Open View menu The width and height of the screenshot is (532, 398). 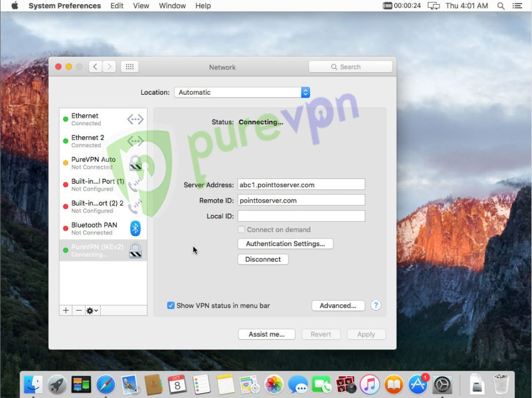click(x=141, y=6)
